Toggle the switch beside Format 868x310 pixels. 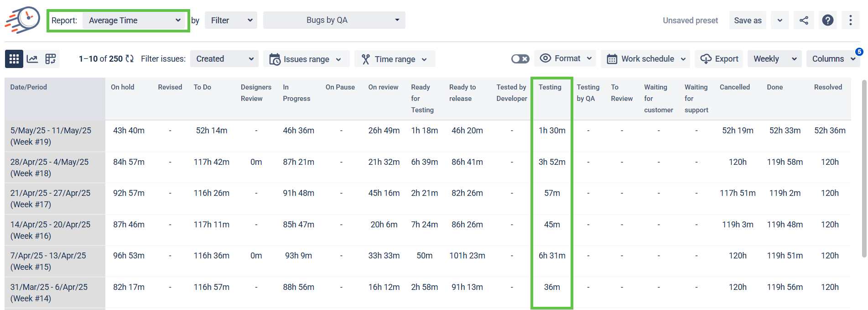tap(520, 58)
